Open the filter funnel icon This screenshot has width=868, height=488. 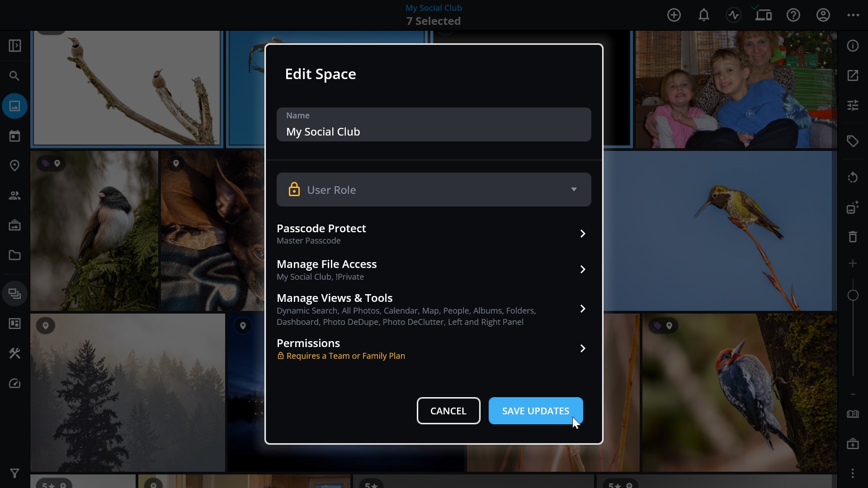pyautogui.click(x=14, y=473)
